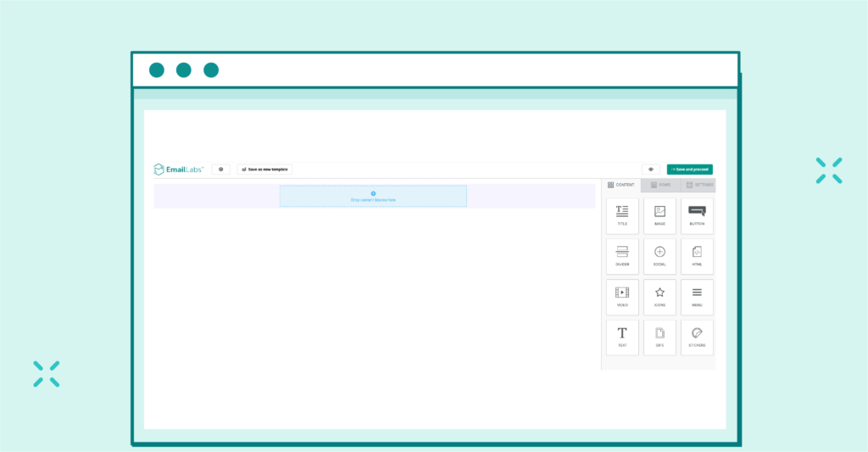This screenshot has height=452, width=868.
Task: Click the small button beside EmailLabs logo
Action: tap(220, 170)
